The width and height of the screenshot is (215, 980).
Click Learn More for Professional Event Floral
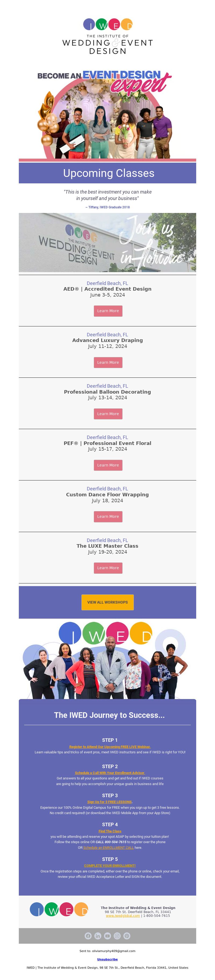(x=108, y=465)
